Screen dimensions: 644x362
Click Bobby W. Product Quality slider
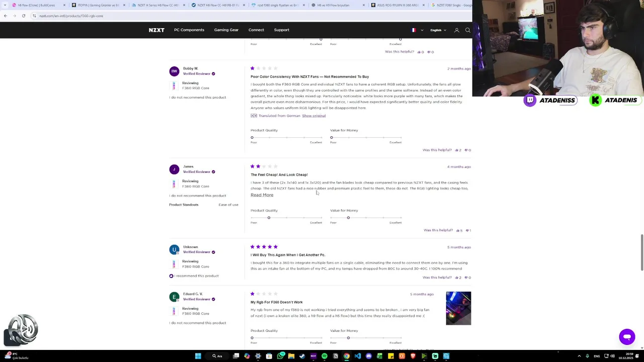coord(287,137)
